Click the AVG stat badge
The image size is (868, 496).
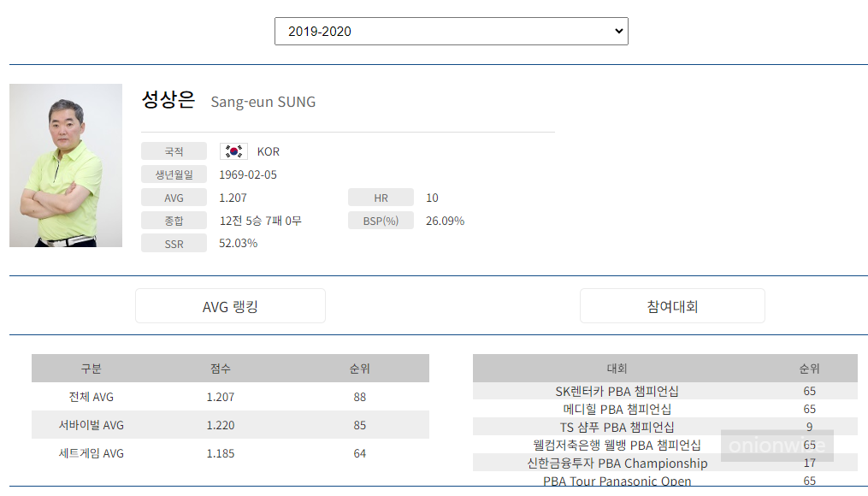click(x=174, y=197)
